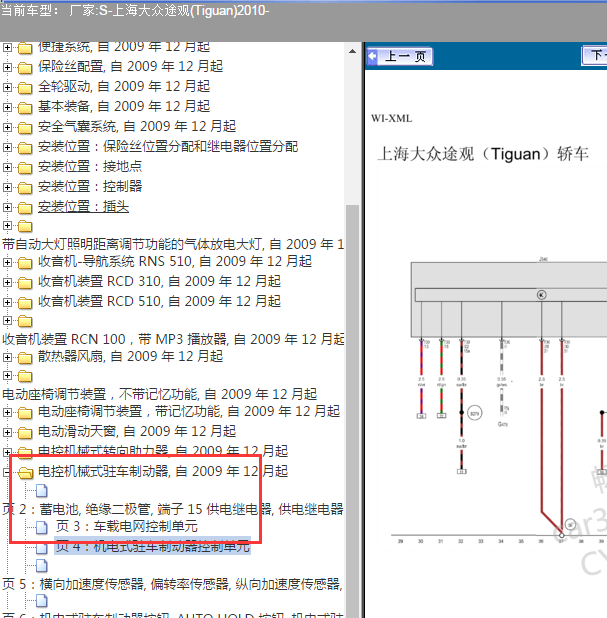Click tree scrollbar up arrow
The width and height of the screenshot is (607, 618).
(352, 51)
